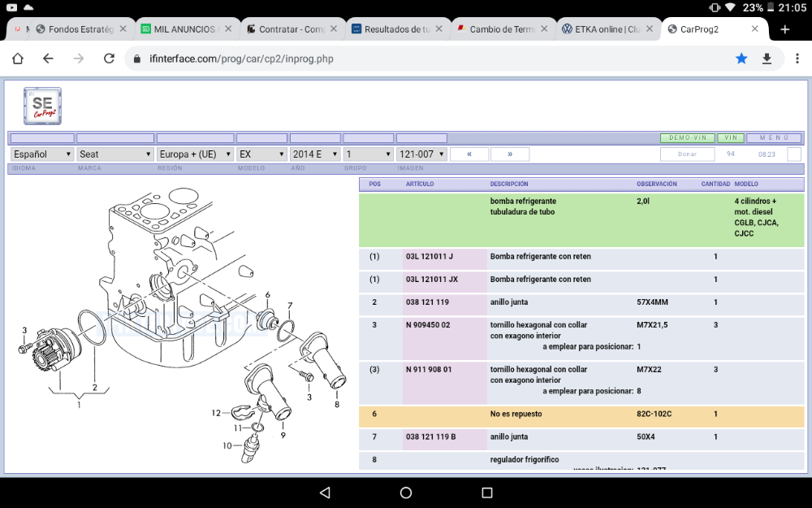Click the previous image « button
812x508 pixels.
tap(469, 154)
